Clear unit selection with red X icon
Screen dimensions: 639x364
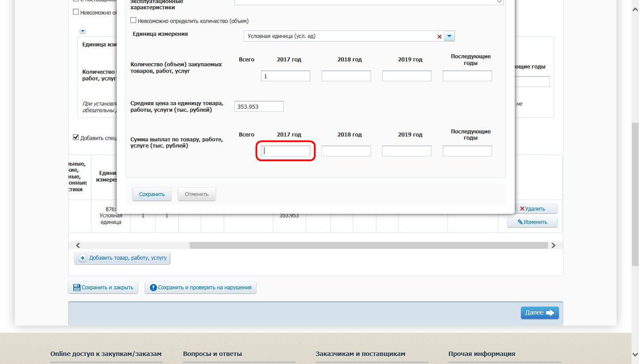point(439,37)
